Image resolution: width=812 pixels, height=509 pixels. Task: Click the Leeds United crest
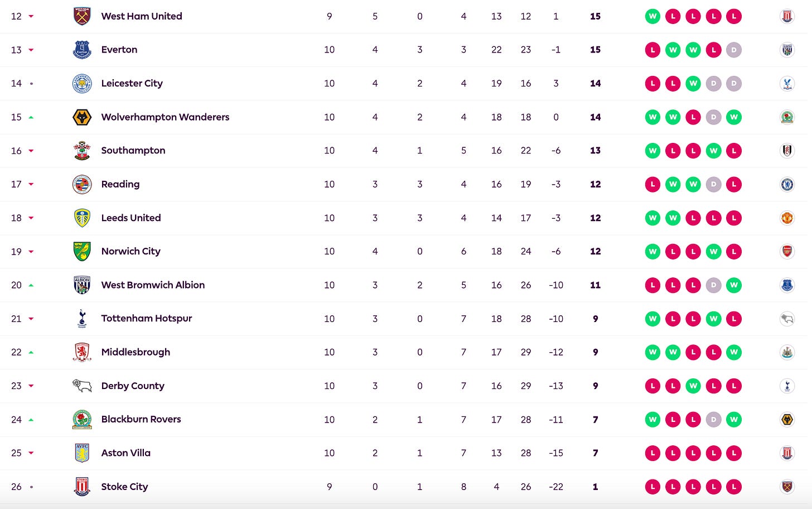[82, 218]
